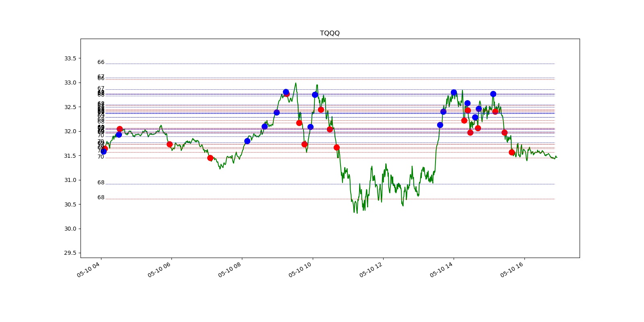Select the 05-10 04 time axis label
The image size is (644, 322).
(x=89, y=270)
